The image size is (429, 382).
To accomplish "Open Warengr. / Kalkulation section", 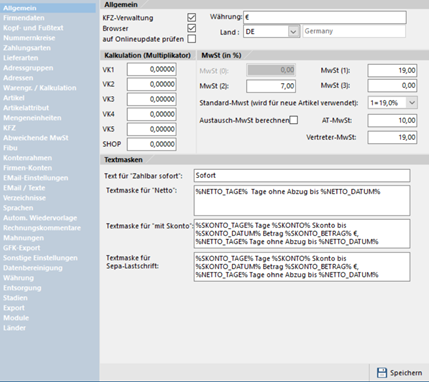I will coord(40,88).
